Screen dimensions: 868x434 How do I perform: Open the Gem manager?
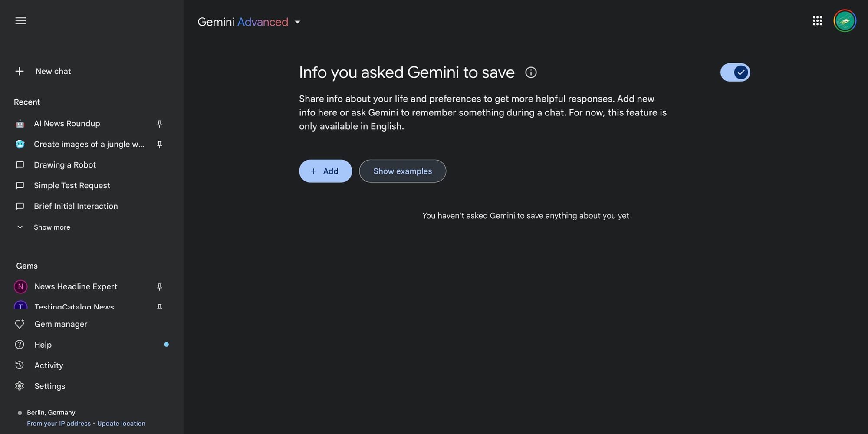click(60, 324)
